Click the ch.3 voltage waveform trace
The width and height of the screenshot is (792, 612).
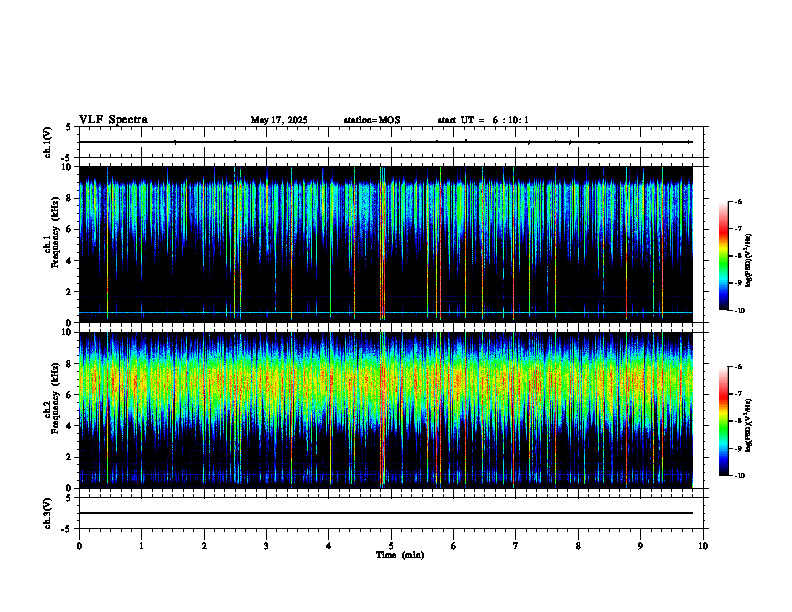pos(386,513)
